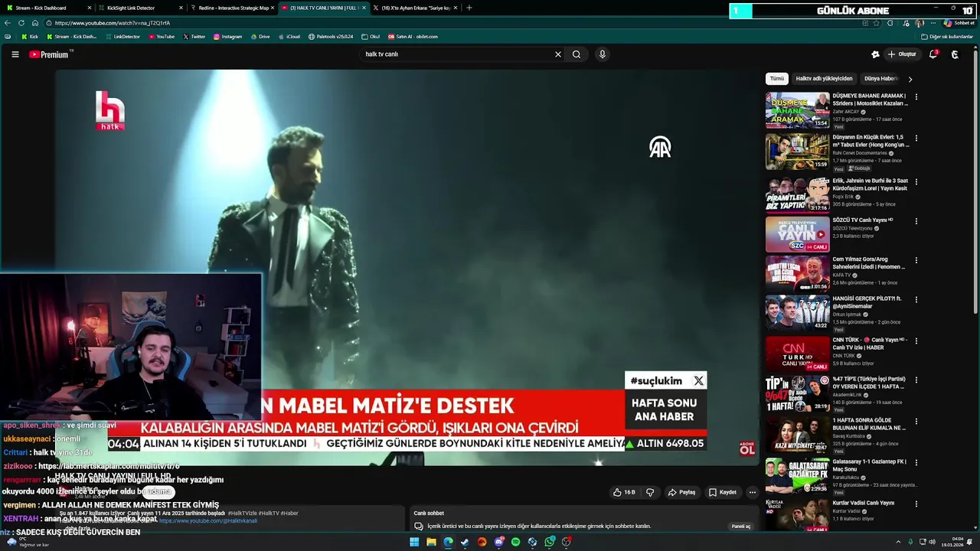
Task: Go back in browser history
Action: click(8, 23)
